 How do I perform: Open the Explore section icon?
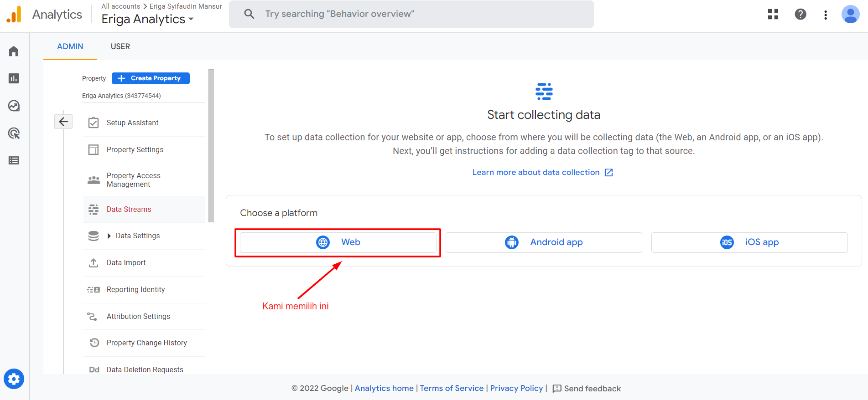14,106
